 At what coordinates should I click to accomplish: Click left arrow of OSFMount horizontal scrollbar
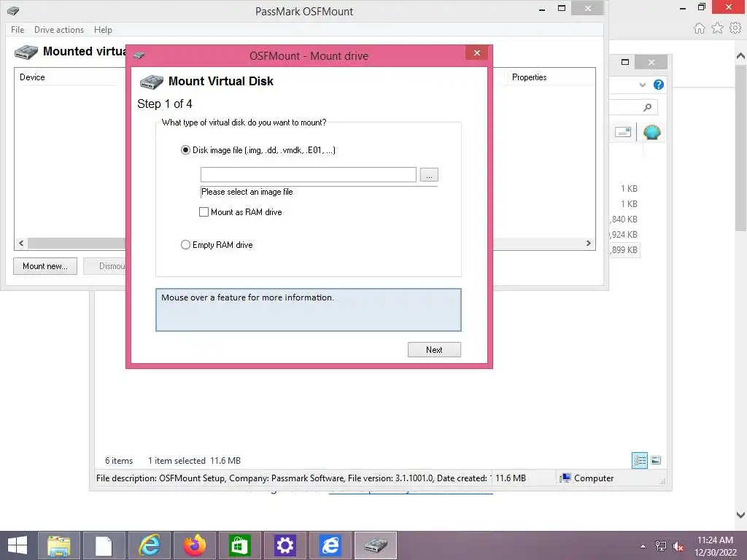(21, 244)
